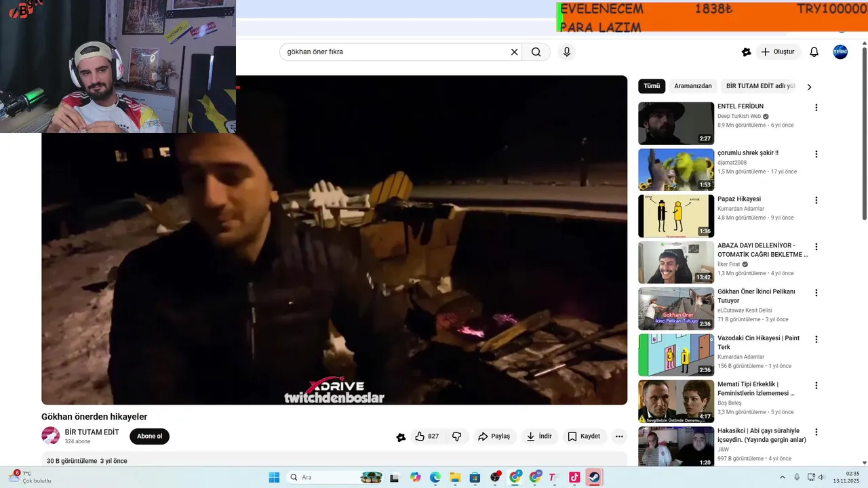Open options for Vazodaki Cin Hikayesi video
868x488 pixels.
click(816, 339)
